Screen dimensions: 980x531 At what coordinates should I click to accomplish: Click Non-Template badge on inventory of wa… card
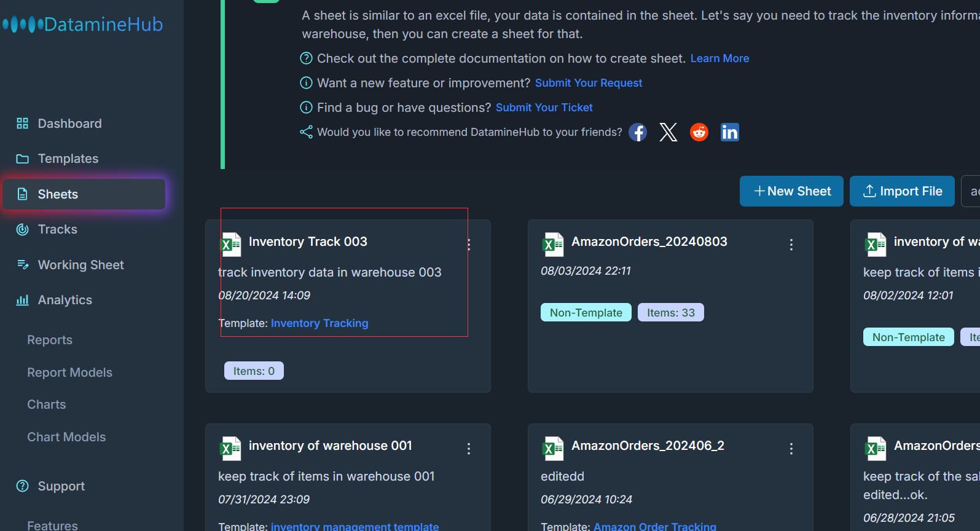pos(909,337)
